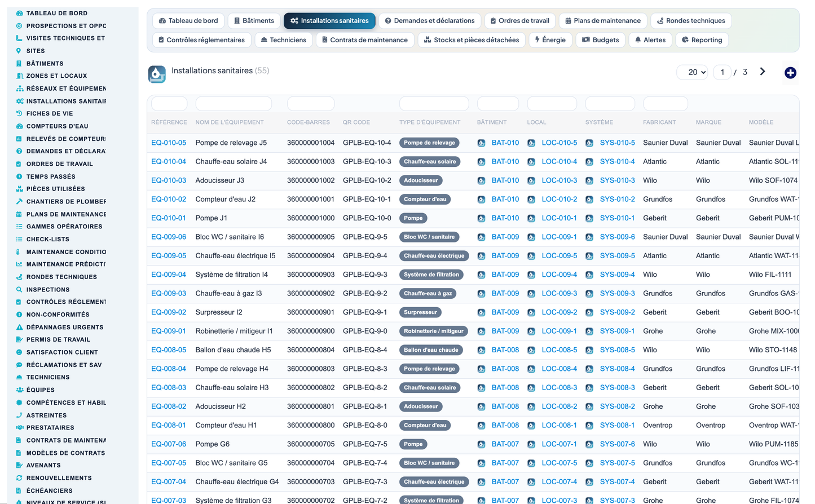Click building icon in EQ-009-06 row
815x504 pixels.
coord(481,237)
